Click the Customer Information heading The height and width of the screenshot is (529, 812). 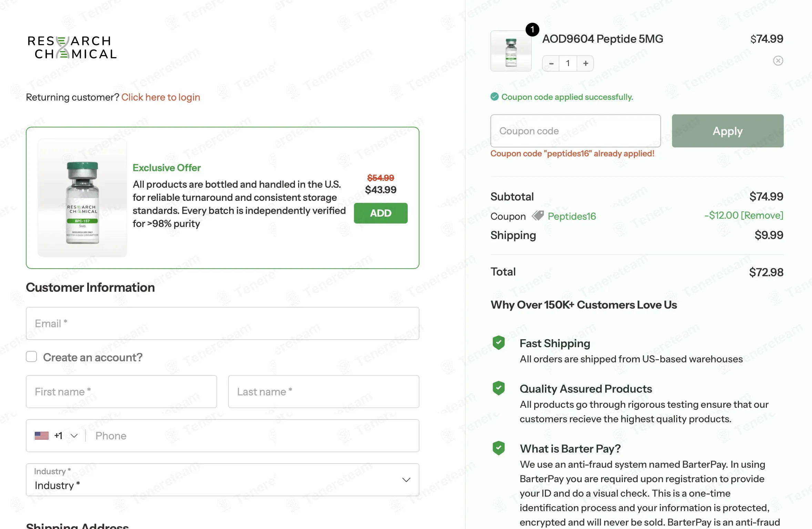[x=90, y=288]
